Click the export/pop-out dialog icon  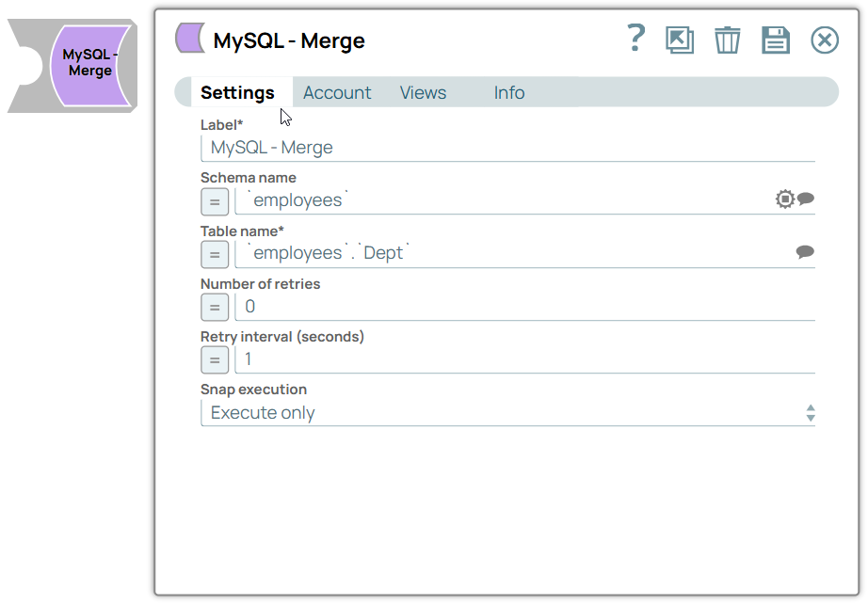[680, 40]
